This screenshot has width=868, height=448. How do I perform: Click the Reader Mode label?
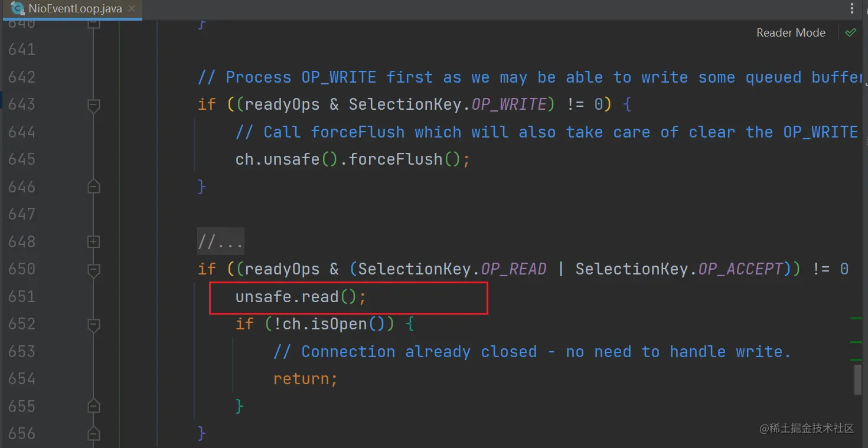coord(791,33)
